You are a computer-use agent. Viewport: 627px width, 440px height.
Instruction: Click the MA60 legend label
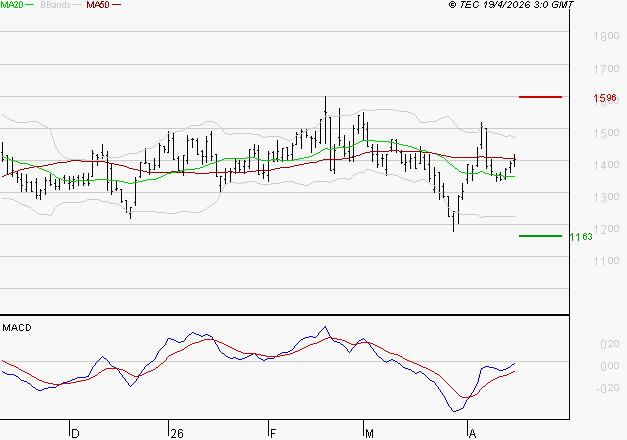[98, 5]
